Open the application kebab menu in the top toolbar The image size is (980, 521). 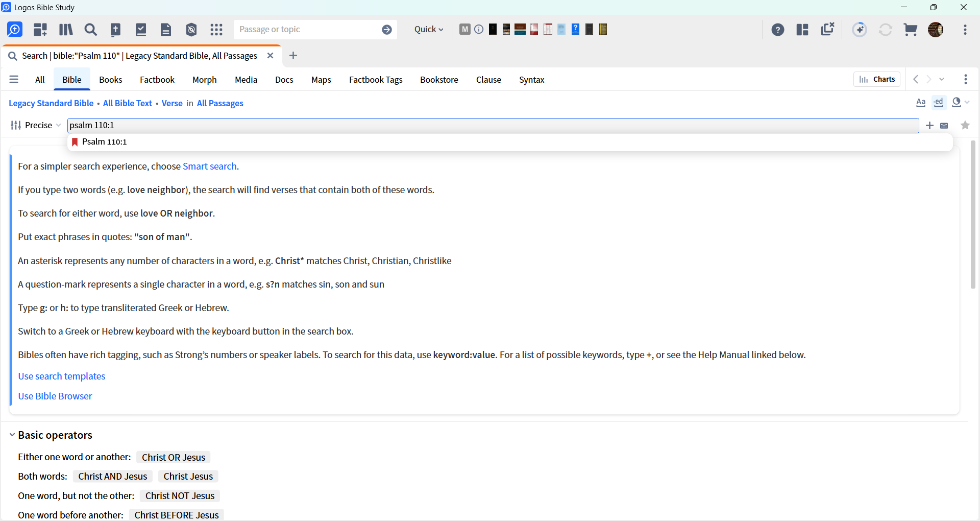pyautogui.click(x=965, y=30)
